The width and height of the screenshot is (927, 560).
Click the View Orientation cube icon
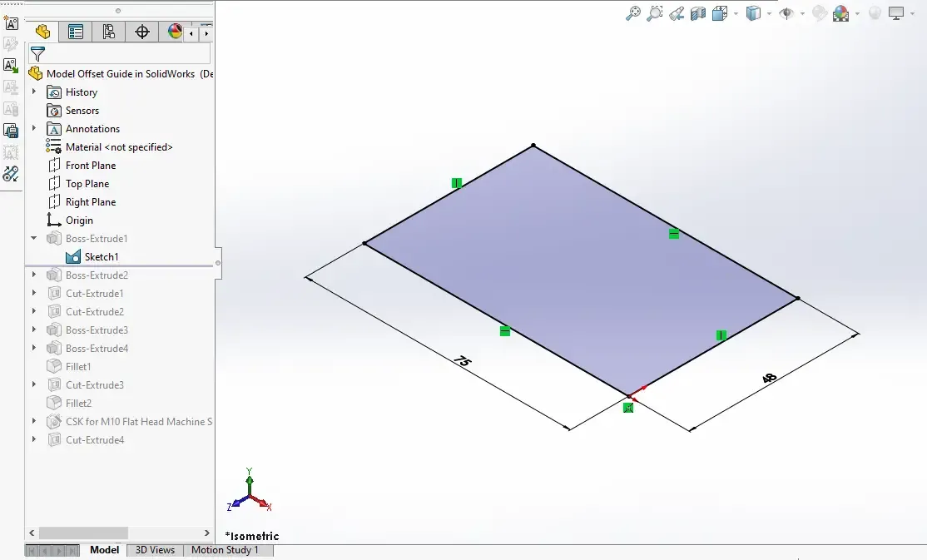pos(720,13)
